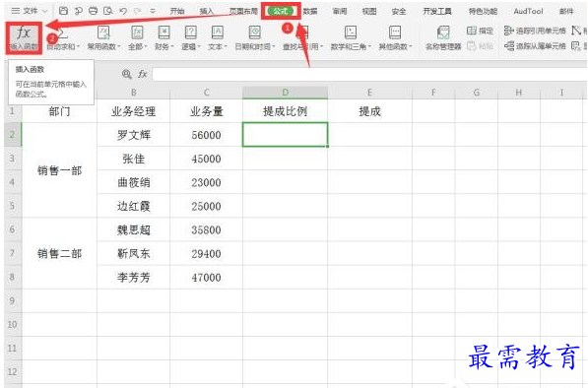Click the 部门 header cell
588x388 pixels.
click(x=60, y=111)
